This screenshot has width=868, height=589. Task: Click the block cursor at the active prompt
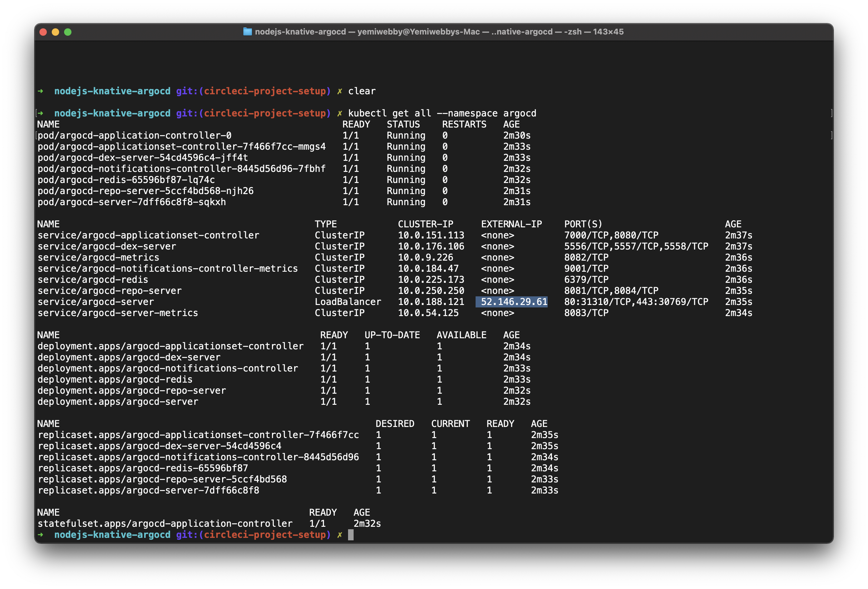point(350,534)
